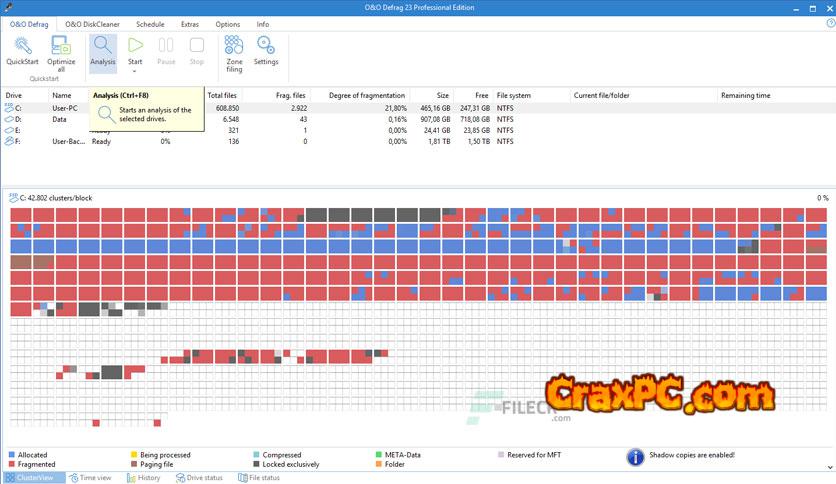
Task: Switch to Time view bottom tab
Action: point(91,478)
